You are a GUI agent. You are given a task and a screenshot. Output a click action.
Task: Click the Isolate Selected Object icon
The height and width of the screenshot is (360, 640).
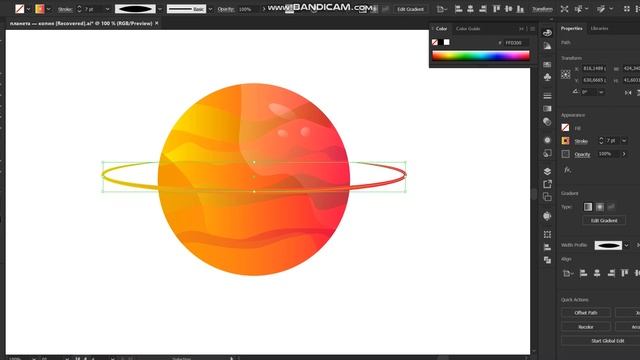[564, 9]
